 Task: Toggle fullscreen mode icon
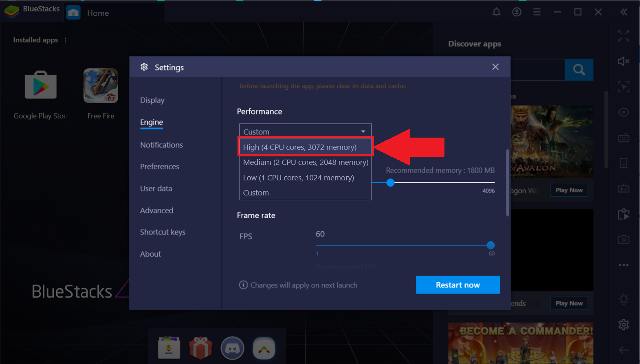624,36
